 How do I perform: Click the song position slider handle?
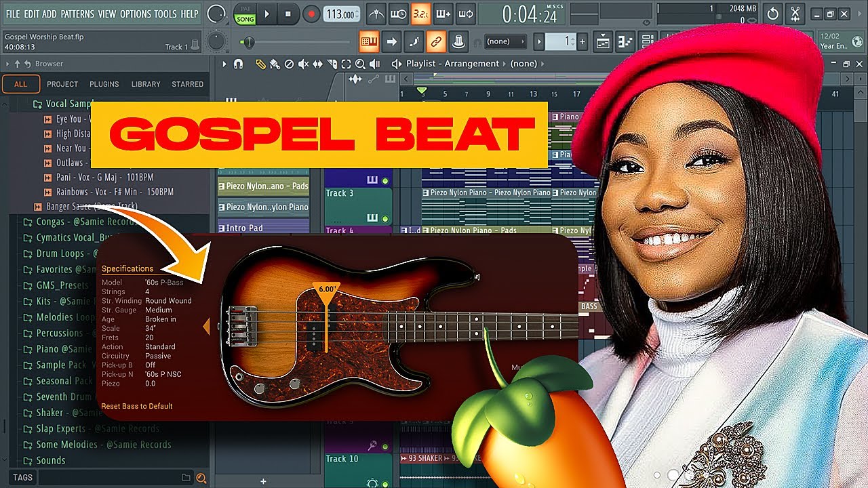[249, 43]
